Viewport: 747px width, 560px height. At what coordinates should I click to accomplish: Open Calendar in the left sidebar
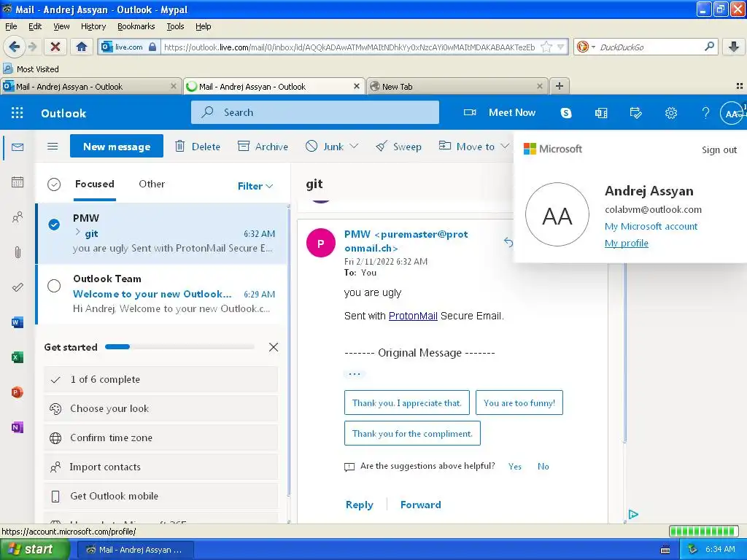click(x=18, y=182)
